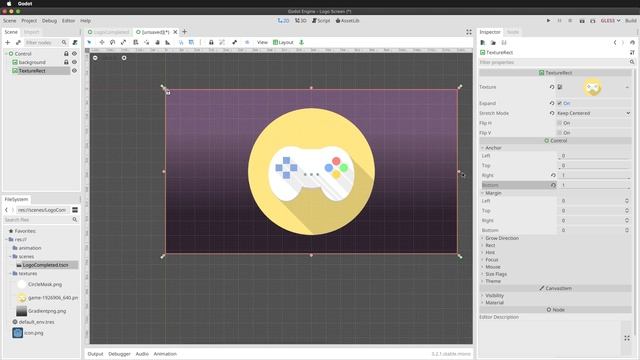Load an existing resource in Inspector
Viewport: 640px width, 360px height.
(x=493, y=42)
